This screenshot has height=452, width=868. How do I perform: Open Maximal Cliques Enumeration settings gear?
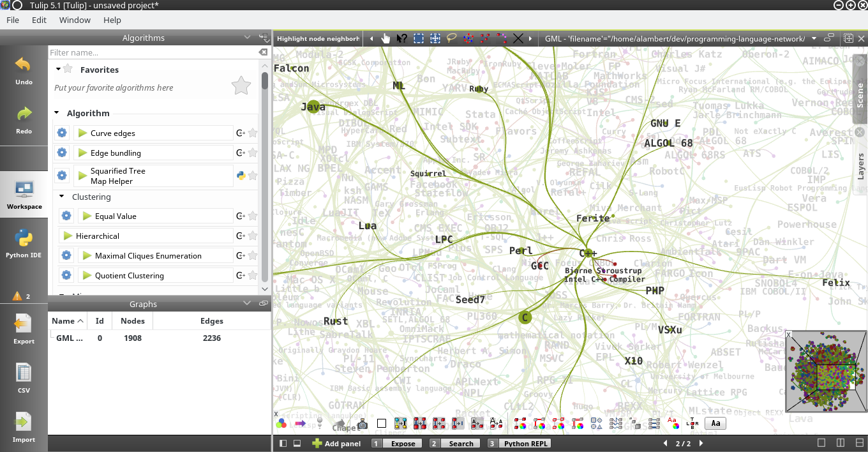pos(66,255)
